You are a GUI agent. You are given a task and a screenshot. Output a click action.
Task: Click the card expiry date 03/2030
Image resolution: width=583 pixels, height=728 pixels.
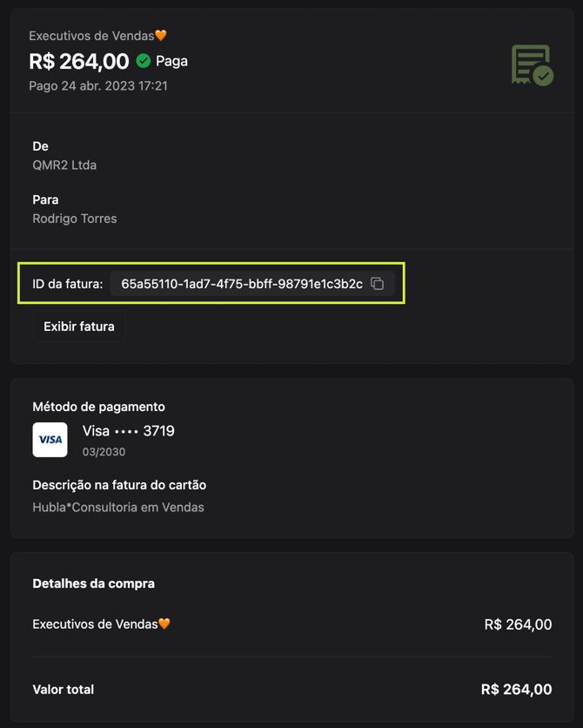(104, 452)
